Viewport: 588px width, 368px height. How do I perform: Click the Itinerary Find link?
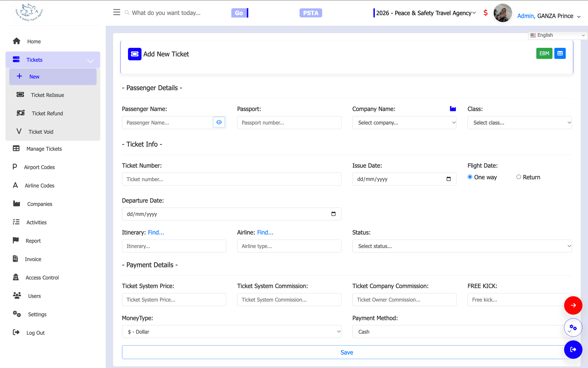pos(156,232)
